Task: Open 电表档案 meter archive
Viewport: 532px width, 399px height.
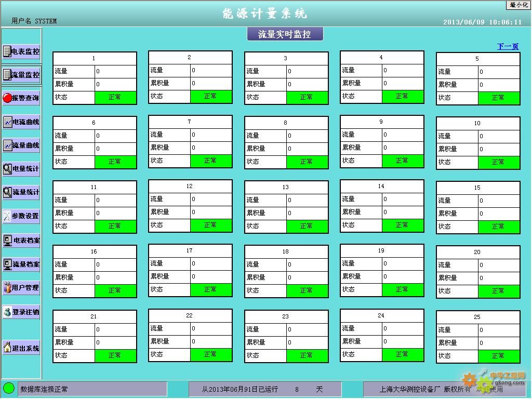Action: tap(21, 240)
